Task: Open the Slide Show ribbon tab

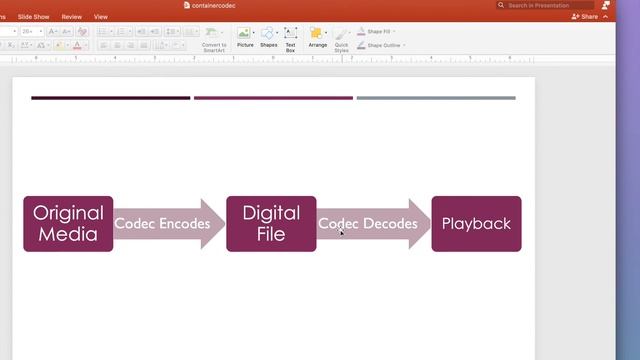Action: pyautogui.click(x=33, y=17)
